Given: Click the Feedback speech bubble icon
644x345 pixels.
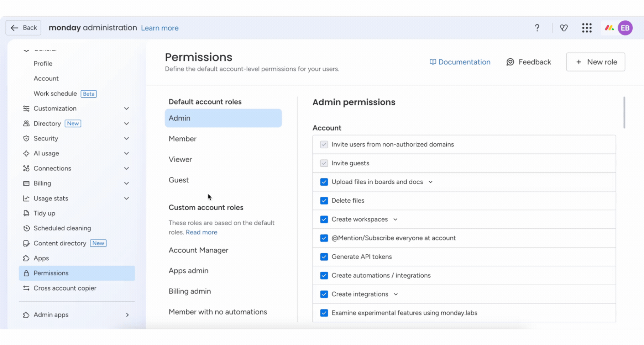Looking at the screenshot, I should [x=510, y=62].
